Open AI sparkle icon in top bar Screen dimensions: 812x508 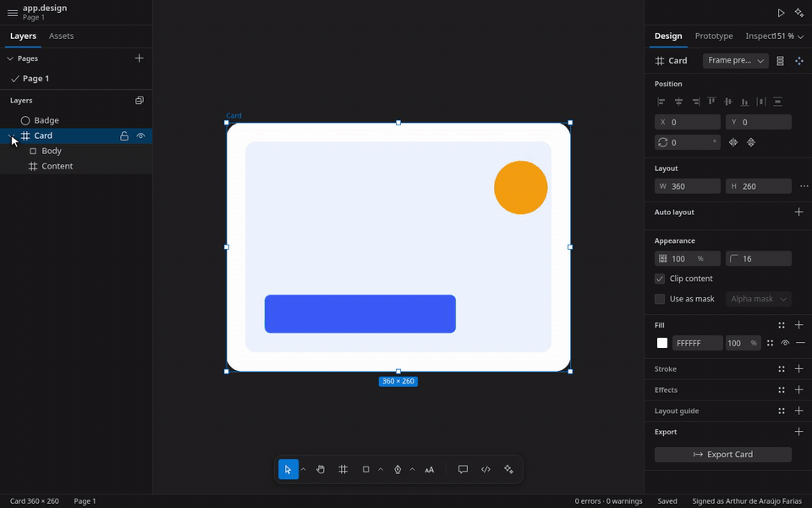(x=799, y=13)
